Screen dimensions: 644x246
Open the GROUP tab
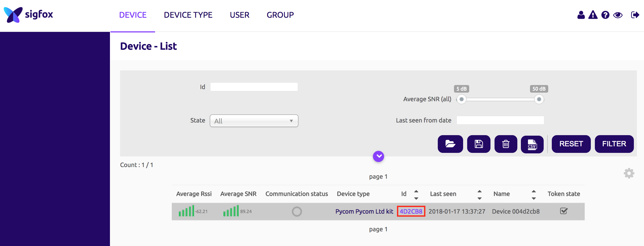point(280,15)
